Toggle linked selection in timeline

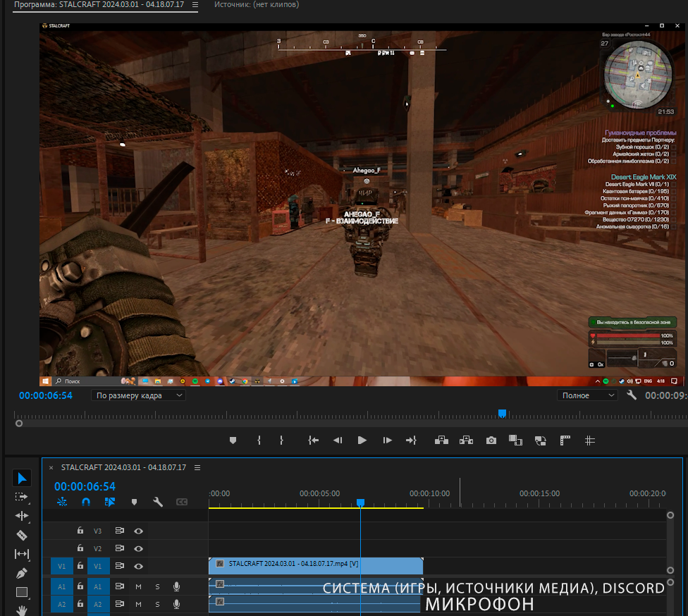pyautogui.click(x=110, y=502)
